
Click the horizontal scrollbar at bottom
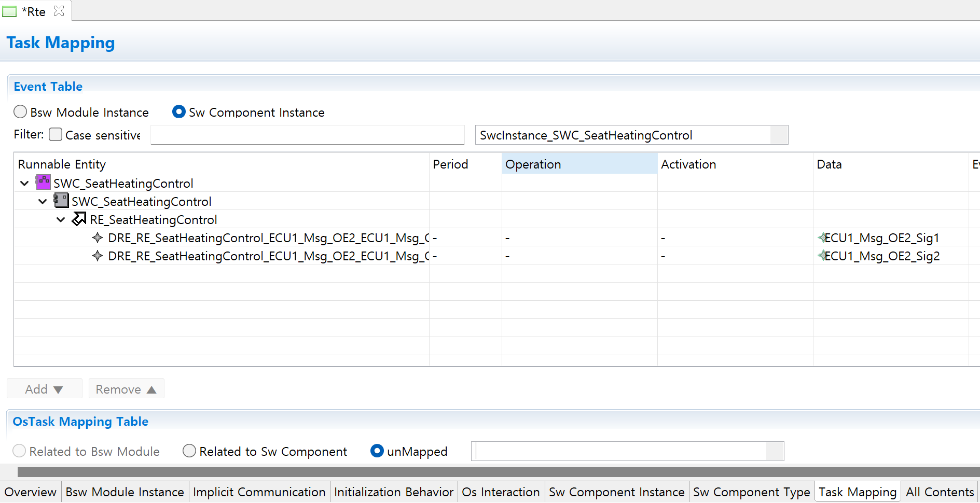pos(499,472)
